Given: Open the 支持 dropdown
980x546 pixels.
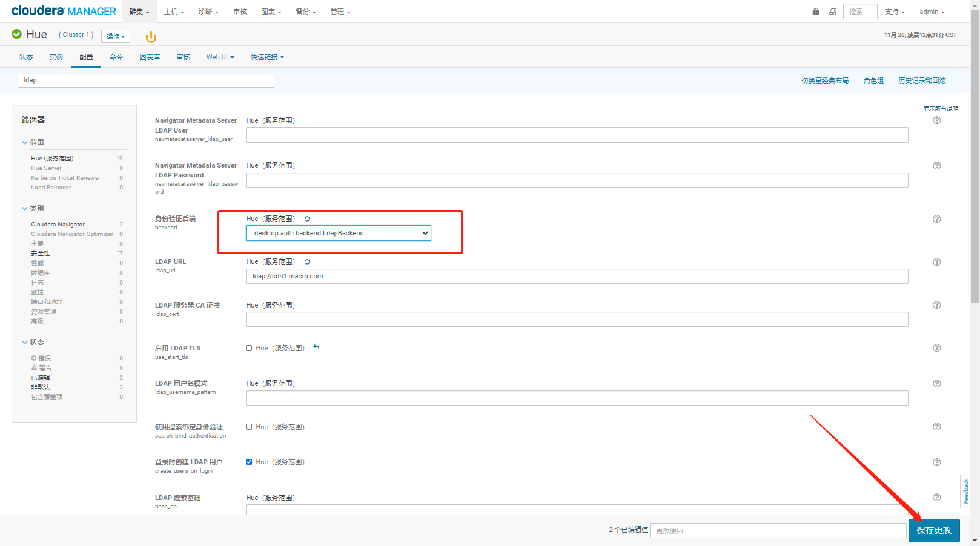Looking at the screenshot, I should pyautogui.click(x=895, y=12).
